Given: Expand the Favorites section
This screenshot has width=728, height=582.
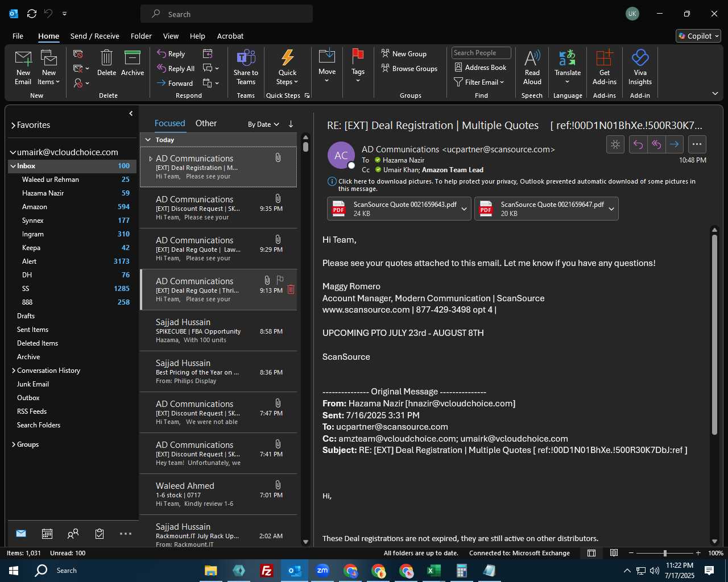Looking at the screenshot, I should [x=13, y=125].
